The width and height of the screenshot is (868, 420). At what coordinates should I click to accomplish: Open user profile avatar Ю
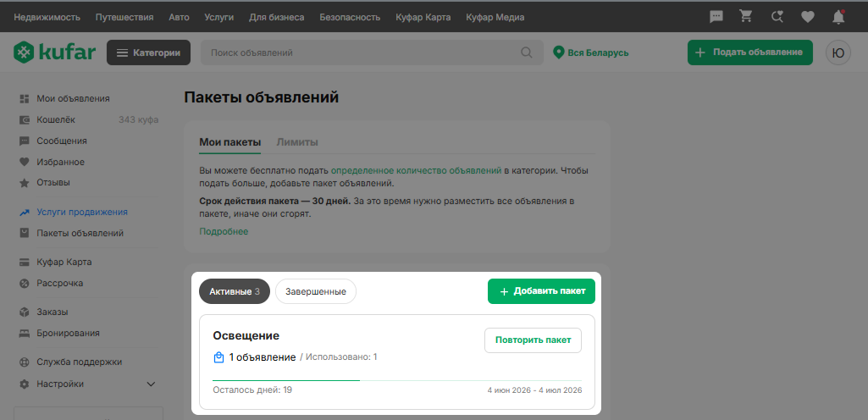point(838,52)
